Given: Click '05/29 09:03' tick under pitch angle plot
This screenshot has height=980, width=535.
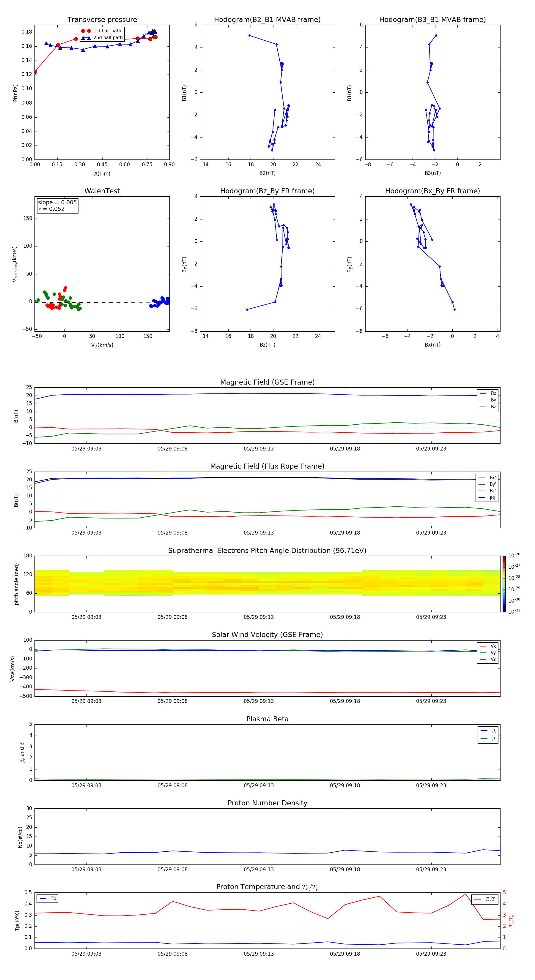Looking at the screenshot, I should click(86, 617).
